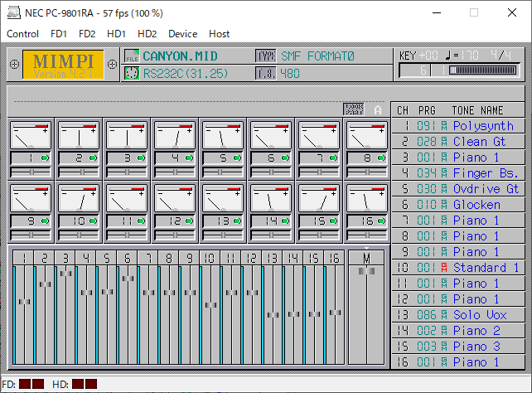Click the T.B. timebase icon
The image size is (532, 393).
coord(265,73)
